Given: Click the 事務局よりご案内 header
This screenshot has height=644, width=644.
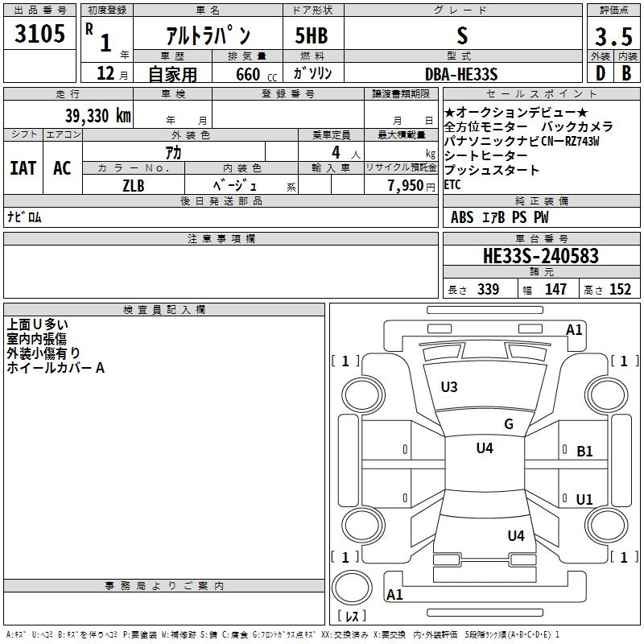Looking at the screenshot, I should (164, 586).
